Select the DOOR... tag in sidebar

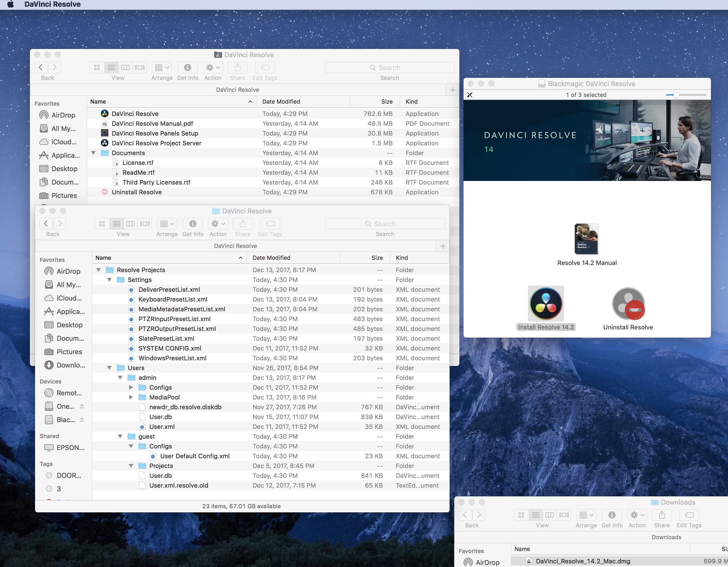(x=63, y=476)
